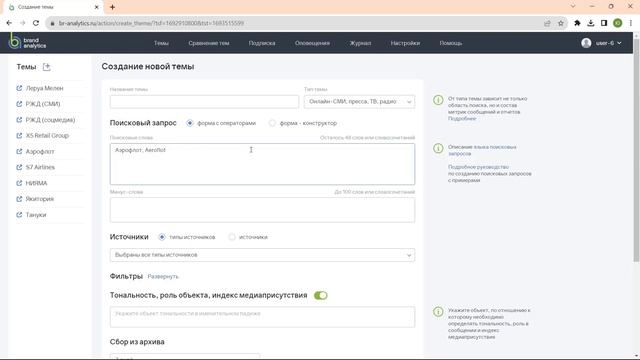Reload the page with the refresh icon
This screenshot has width=640, height=360.
click(x=36, y=23)
